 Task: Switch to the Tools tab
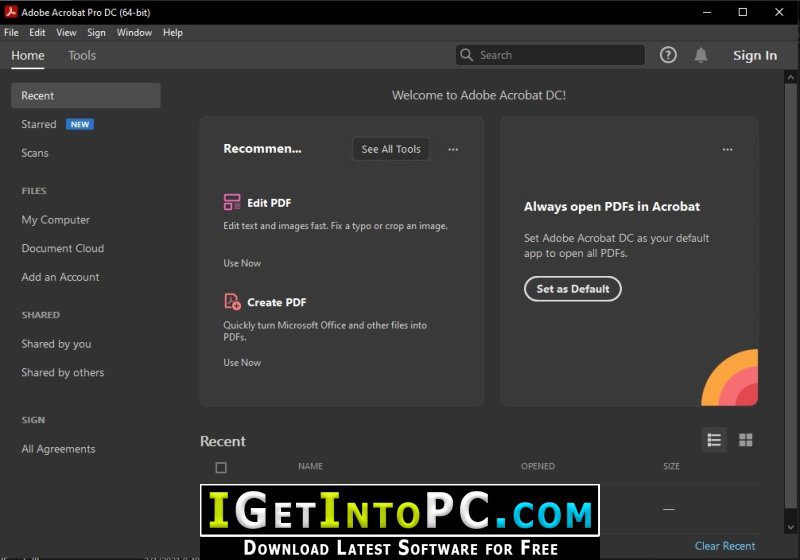[82, 55]
